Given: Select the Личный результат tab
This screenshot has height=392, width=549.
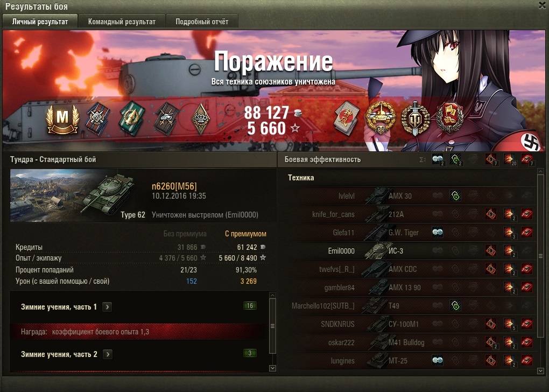Looking at the screenshot, I should click(x=40, y=22).
